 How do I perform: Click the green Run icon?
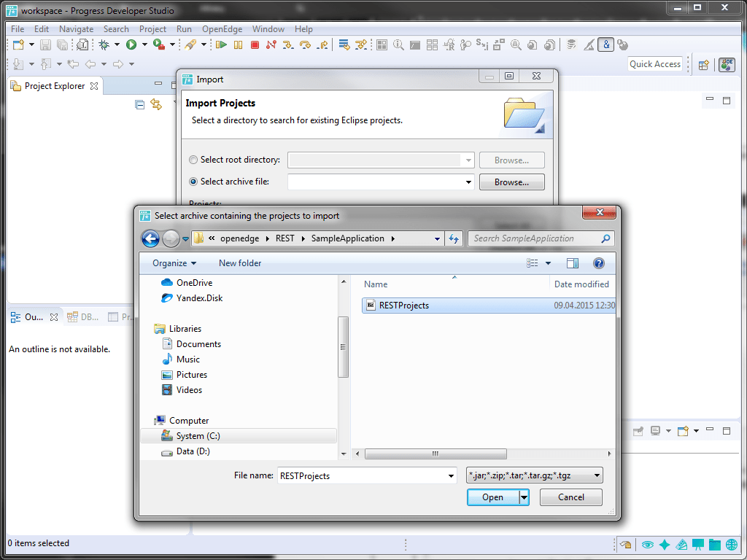click(x=131, y=44)
